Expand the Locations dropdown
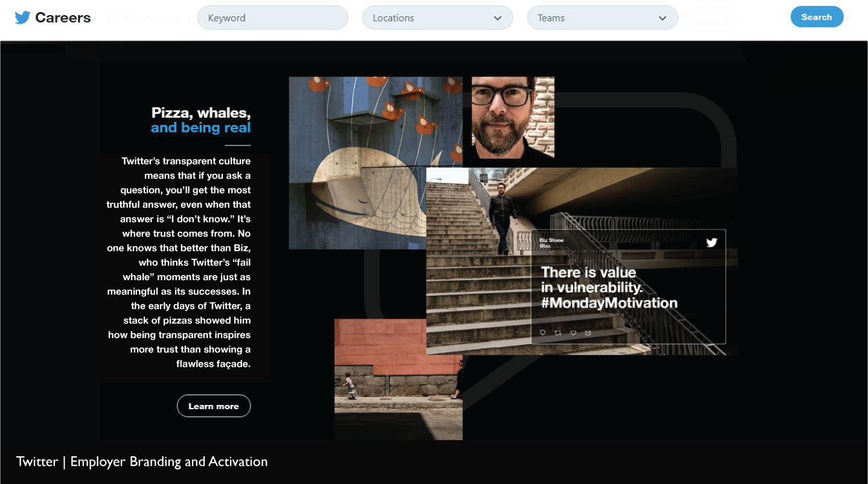 [x=438, y=18]
